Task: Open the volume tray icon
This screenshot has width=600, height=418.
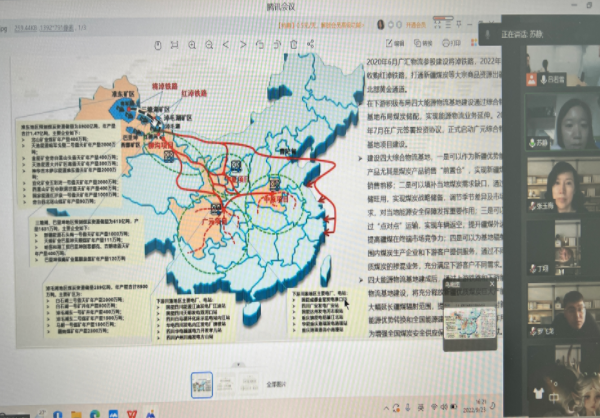Action: (444, 407)
